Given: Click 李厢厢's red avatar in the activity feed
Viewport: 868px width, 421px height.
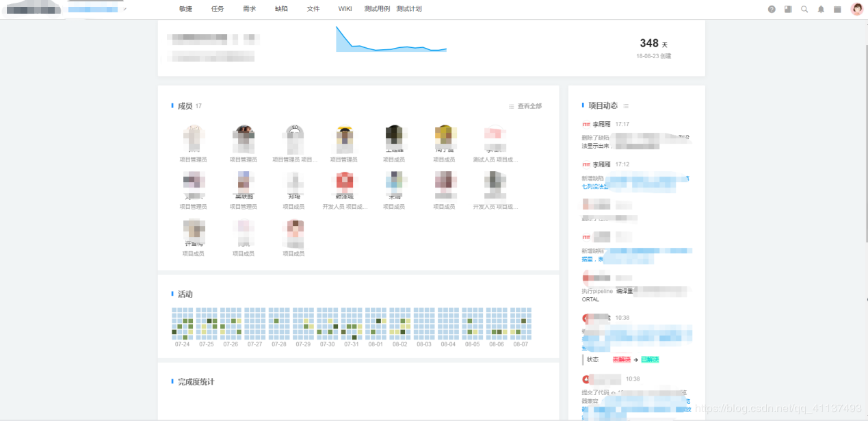Looking at the screenshot, I should tap(586, 124).
